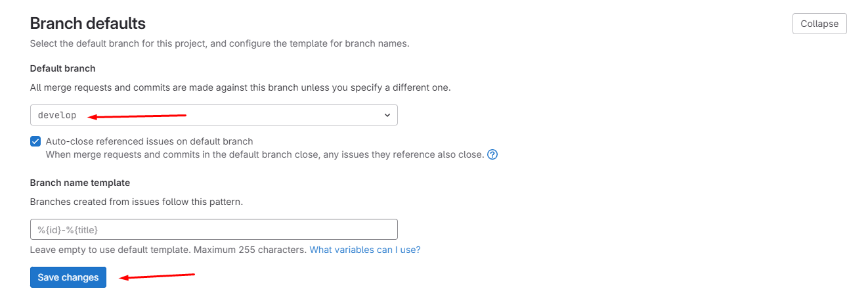
Task: Click the "When merge requests and commits" help text
Action: point(265,155)
